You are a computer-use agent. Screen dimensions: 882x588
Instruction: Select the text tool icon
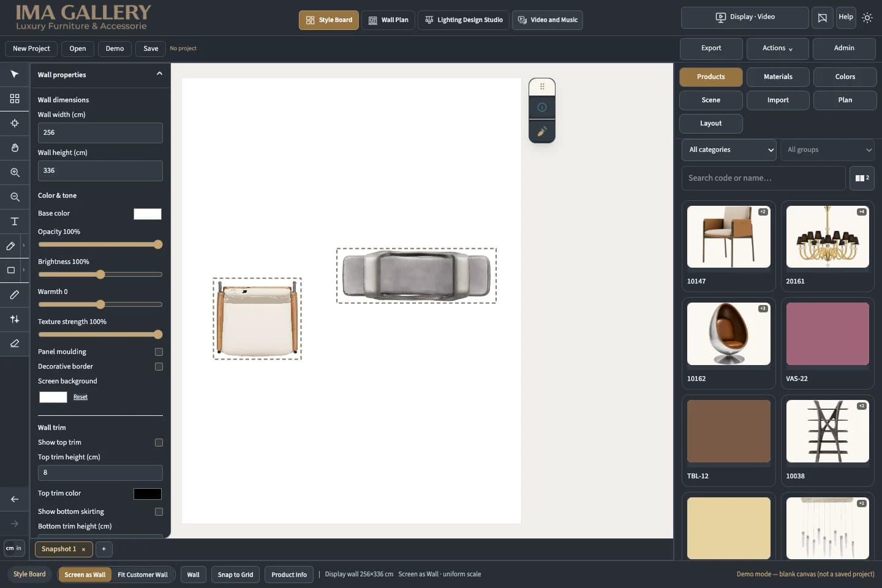point(15,221)
